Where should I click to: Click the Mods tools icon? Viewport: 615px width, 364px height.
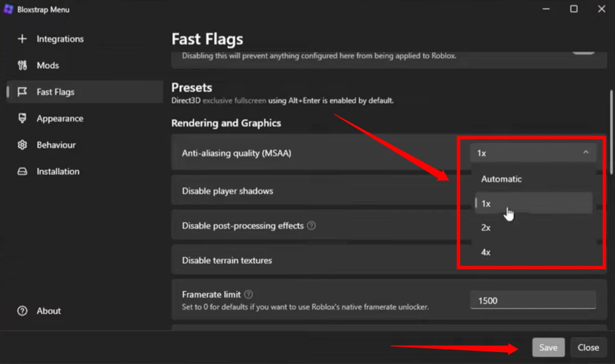22,65
